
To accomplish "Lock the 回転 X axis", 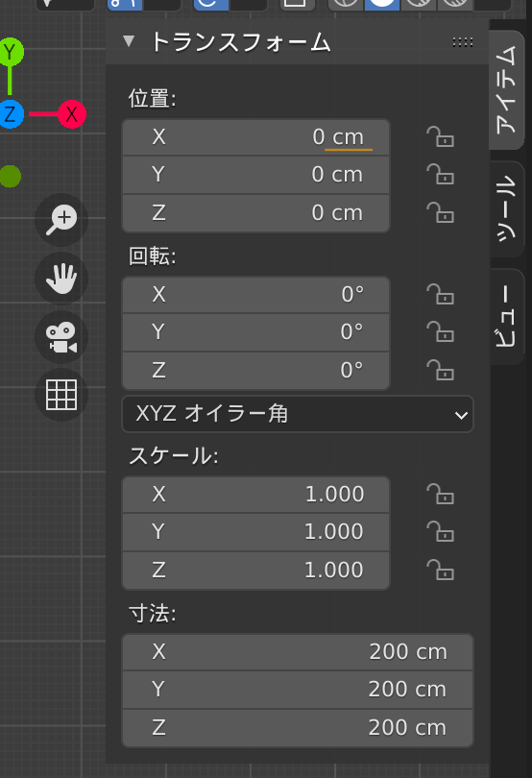I will point(440,294).
